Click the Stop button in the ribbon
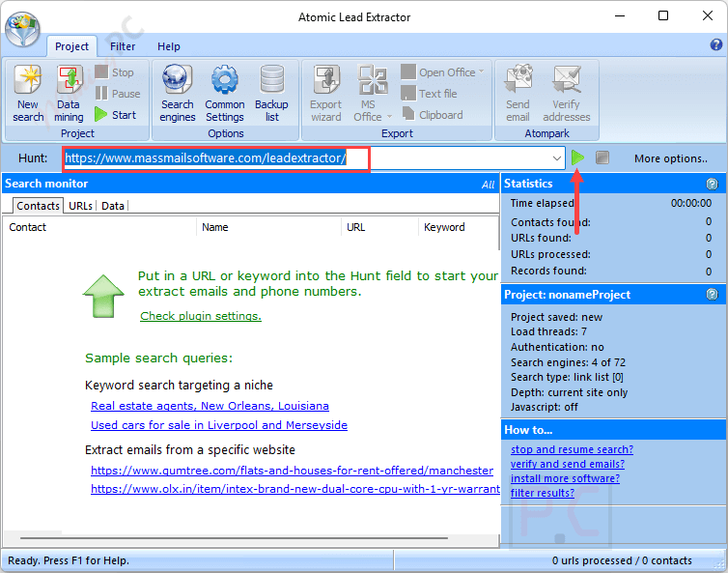 click(115, 72)
